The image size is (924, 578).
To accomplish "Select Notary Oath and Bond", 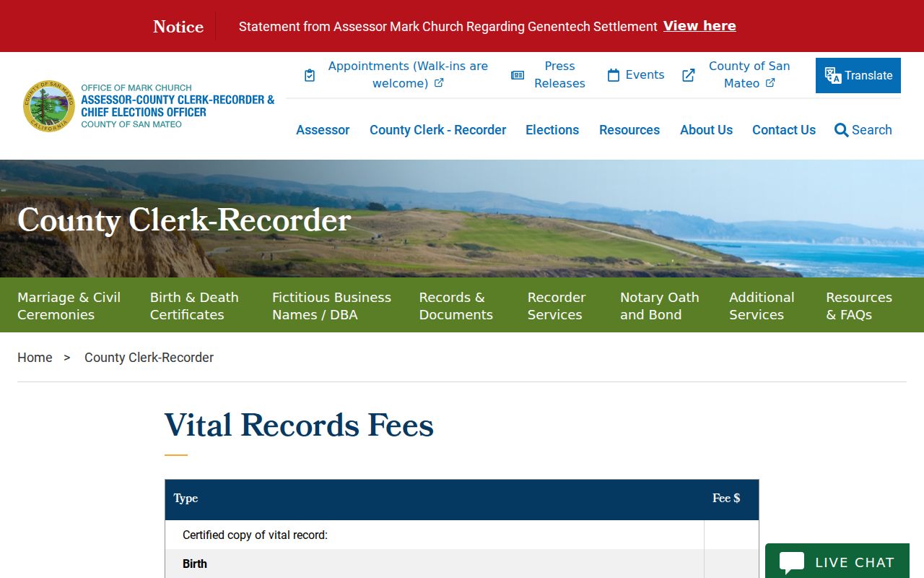I will [x=660, y=306].
